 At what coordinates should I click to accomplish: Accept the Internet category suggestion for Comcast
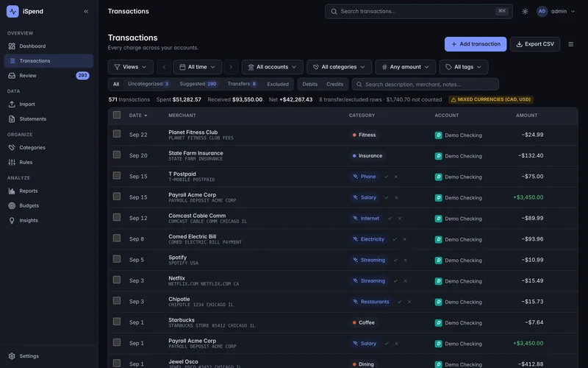(x=390, y=218)
